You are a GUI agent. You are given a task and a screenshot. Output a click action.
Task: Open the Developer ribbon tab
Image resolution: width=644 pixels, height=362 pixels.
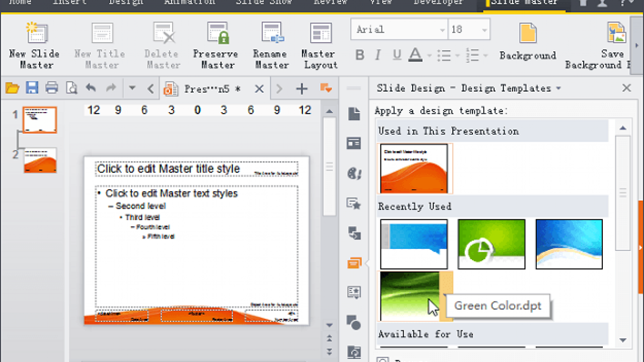tap(438, 3)
